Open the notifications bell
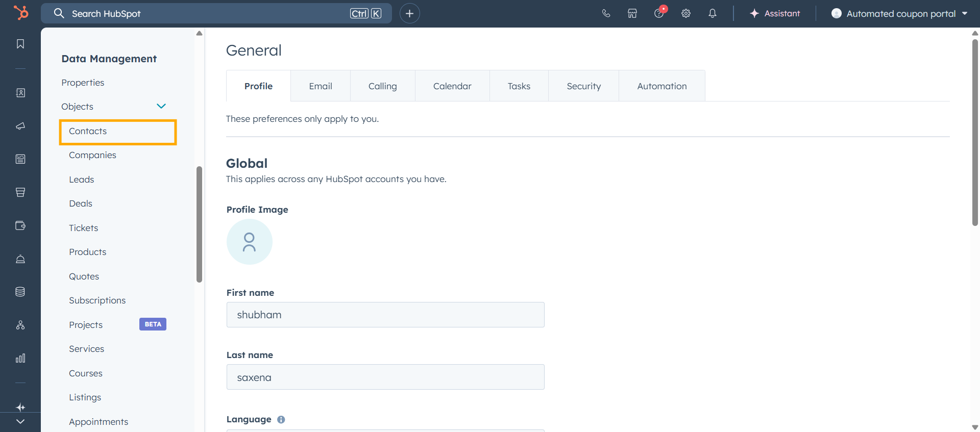The image size is (980, 432). point(713,14)
